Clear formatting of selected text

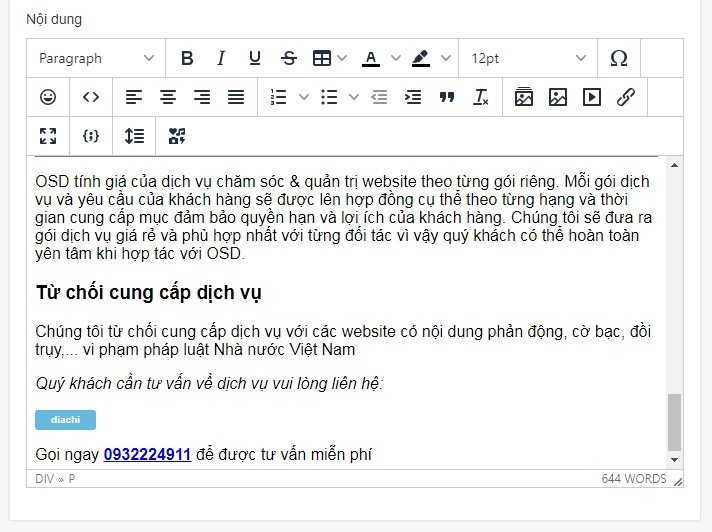click(481, 97)
